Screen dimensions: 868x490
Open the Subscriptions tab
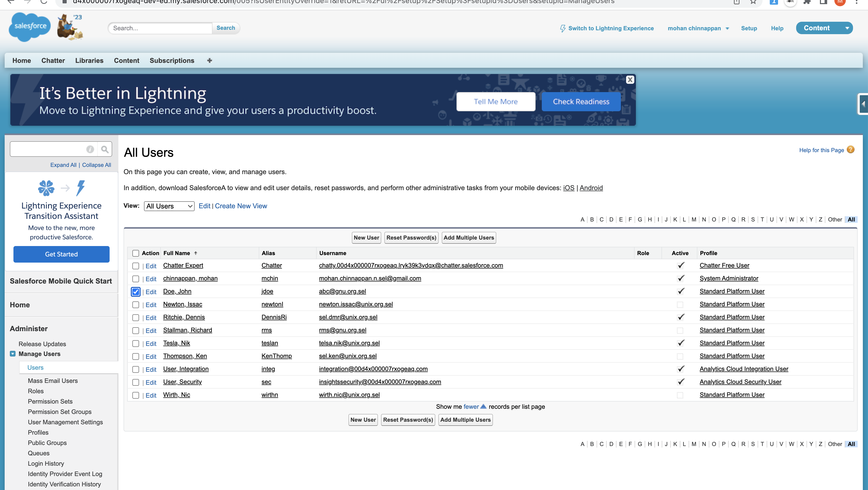(x=172, y=60)
